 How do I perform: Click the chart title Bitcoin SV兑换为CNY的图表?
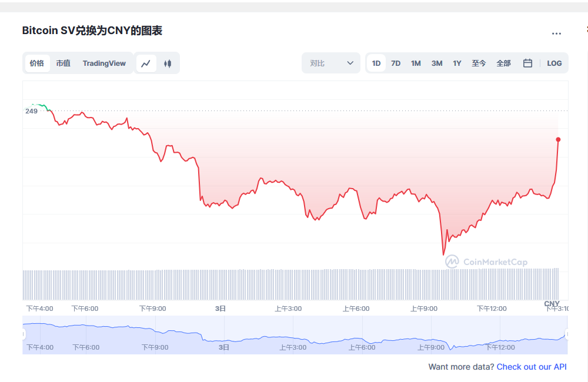[x=92, y=31]
